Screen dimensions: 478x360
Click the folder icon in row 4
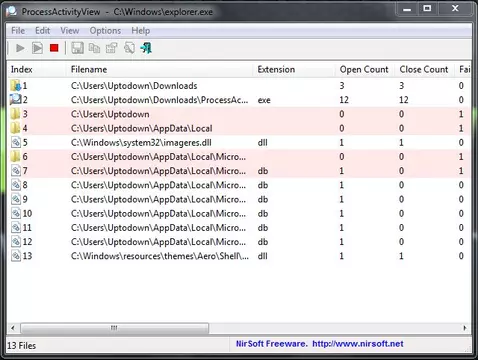pos(15,128)
